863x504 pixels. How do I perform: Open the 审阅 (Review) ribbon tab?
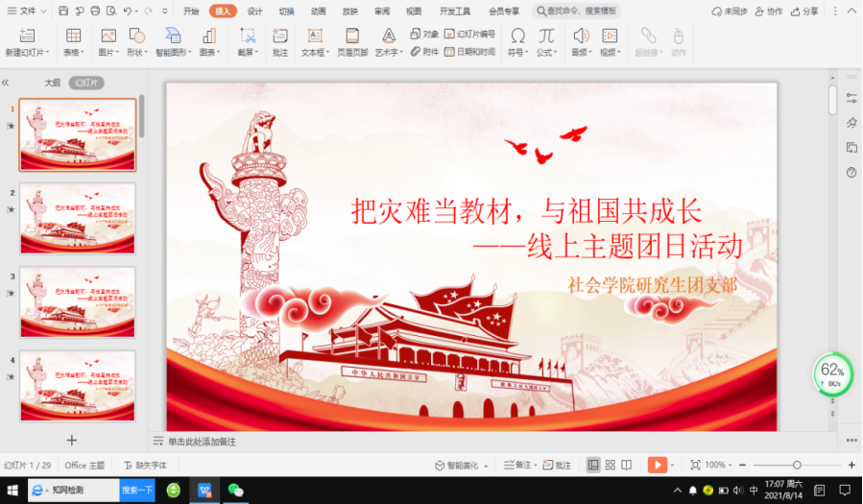tap(381, 11)
